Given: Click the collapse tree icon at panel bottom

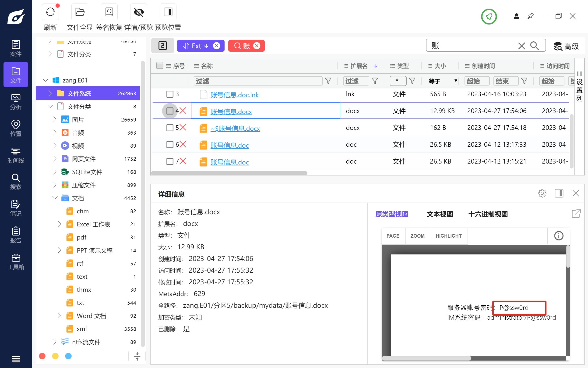Looking at the screenshot, I should point(137,356).
